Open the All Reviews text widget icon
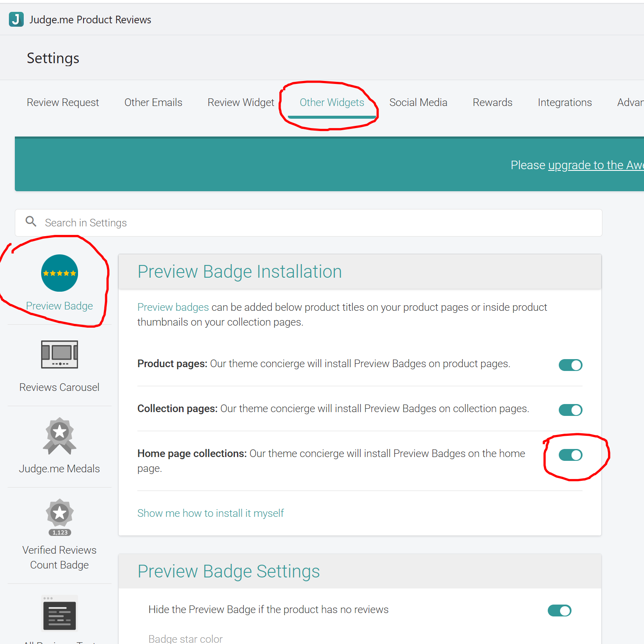 (59, 613)
